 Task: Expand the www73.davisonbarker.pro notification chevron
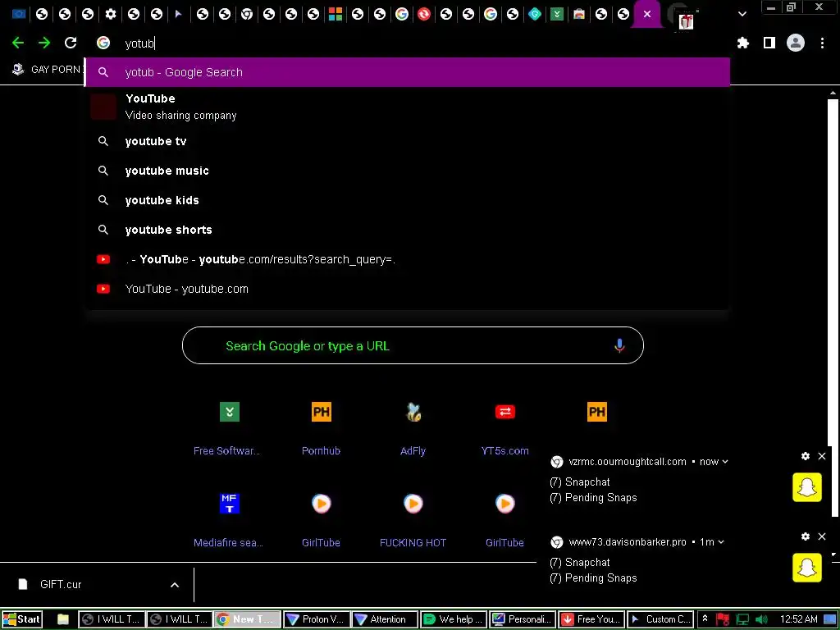click(720, 542)
